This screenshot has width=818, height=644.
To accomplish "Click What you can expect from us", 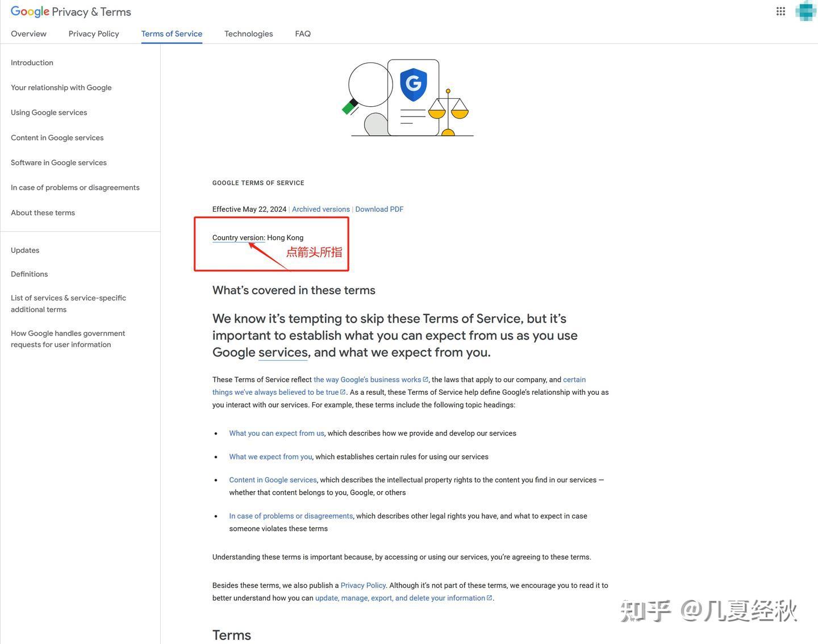I will pyautogui.click(x=277, y=433).
